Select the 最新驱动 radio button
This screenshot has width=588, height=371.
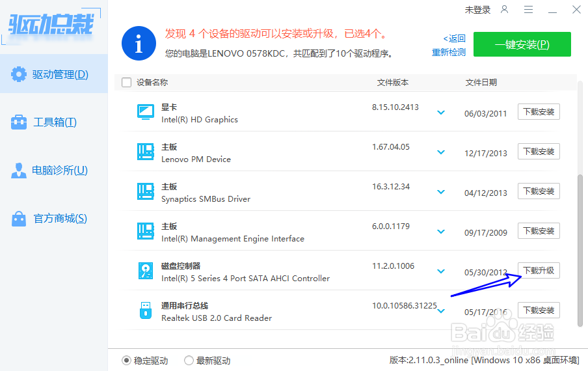tap(189, 361)
